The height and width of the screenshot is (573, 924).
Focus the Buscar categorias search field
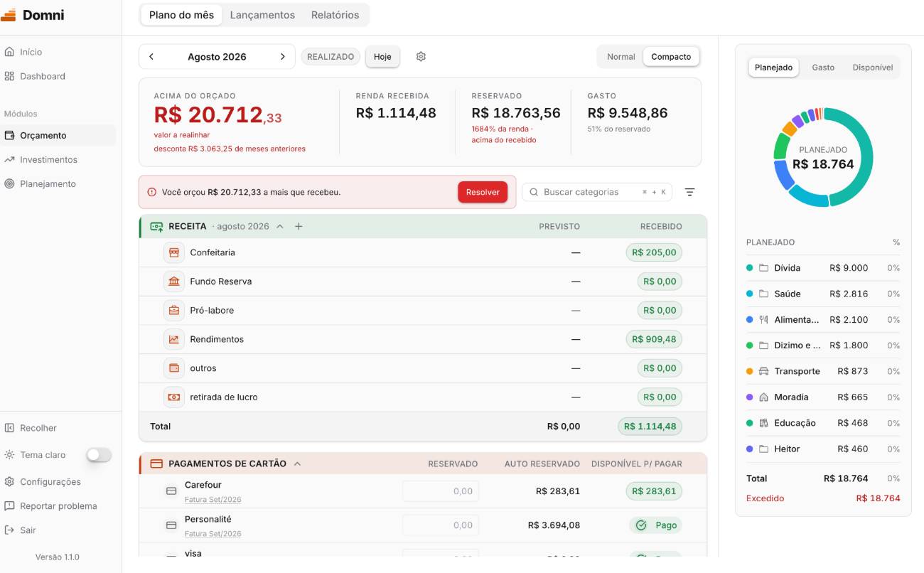click(x=597, y=192)
